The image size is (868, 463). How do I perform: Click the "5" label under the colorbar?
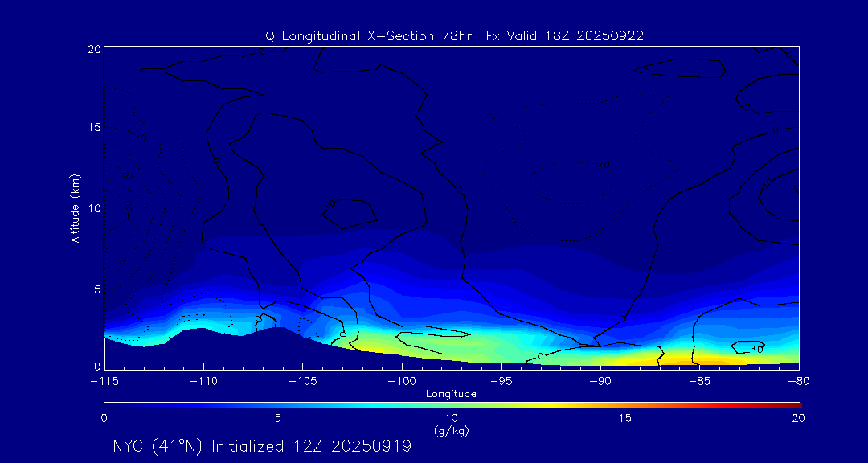tap(278, 419)
